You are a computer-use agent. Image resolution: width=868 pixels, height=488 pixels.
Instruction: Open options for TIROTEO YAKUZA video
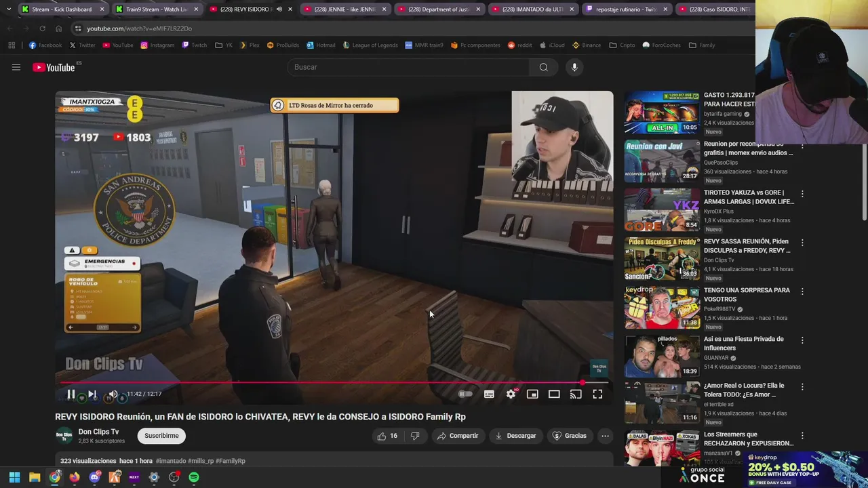(x=802, y=194)
